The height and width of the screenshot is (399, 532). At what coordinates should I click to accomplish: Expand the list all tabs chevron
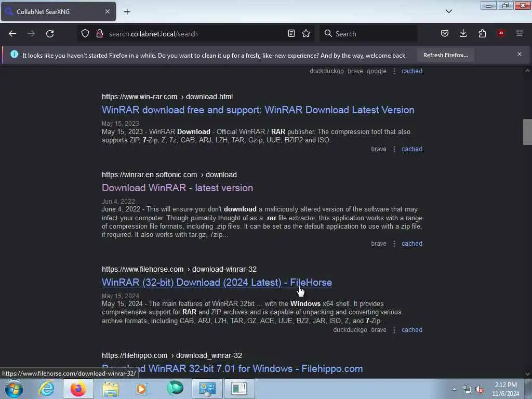(448, 11)
